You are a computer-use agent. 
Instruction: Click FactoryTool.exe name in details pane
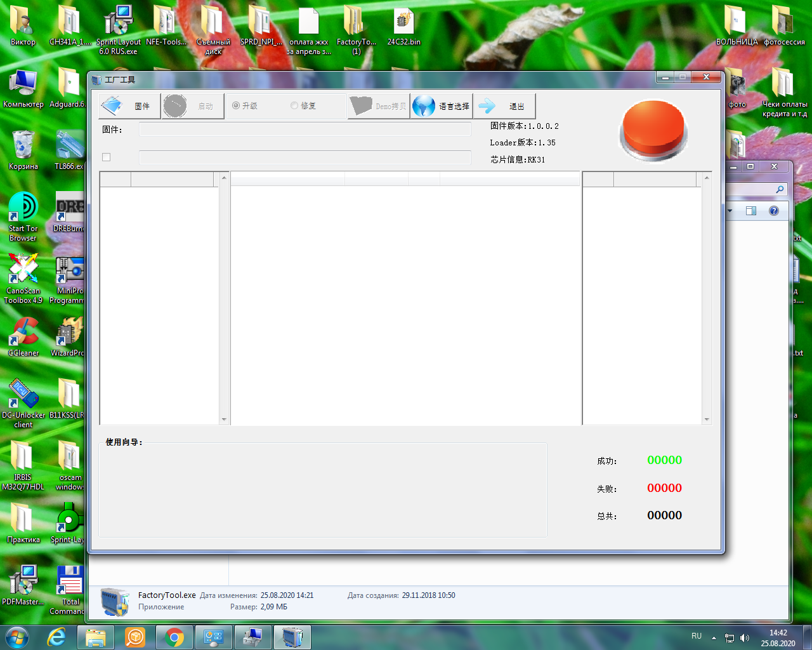click(x=167, y=595)
